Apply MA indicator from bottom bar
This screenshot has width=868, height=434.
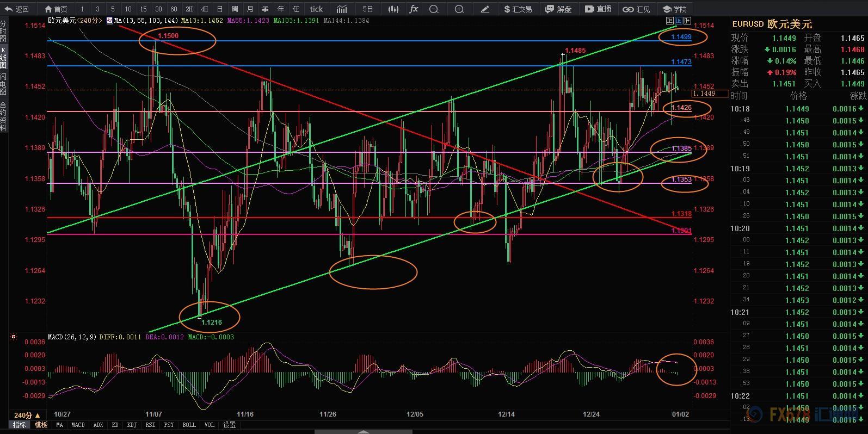point(59,425)
